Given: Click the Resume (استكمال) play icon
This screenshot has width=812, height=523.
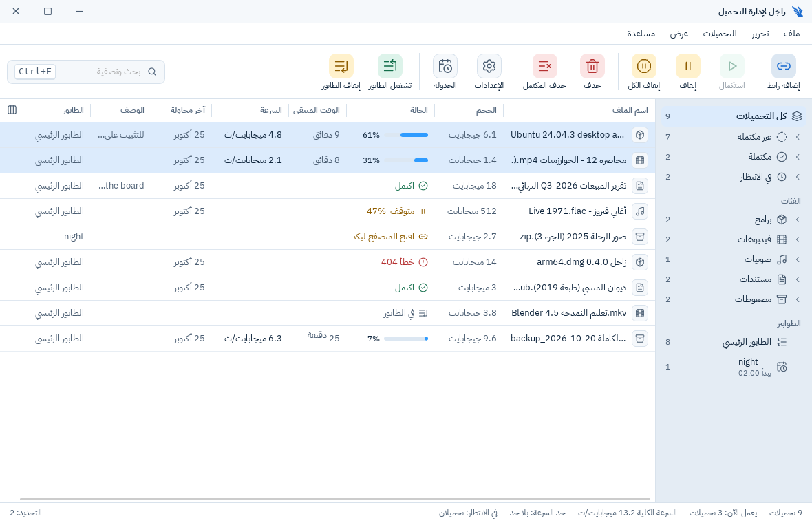Looking at the screenshot, I should click(x=732, y=66).
